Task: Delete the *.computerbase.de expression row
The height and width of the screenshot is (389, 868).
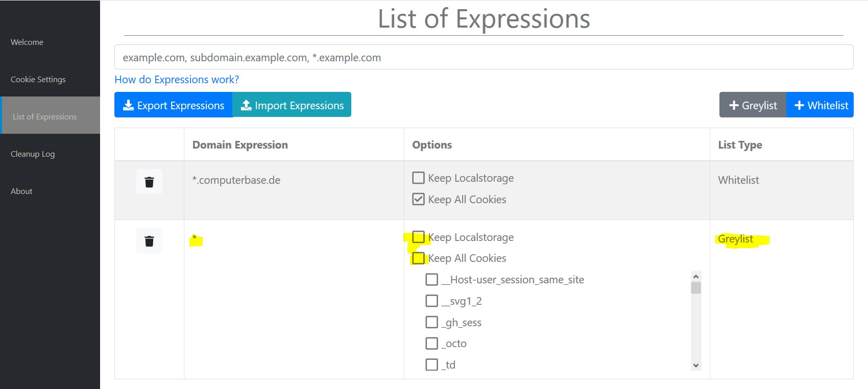Action: pos(149,182)
